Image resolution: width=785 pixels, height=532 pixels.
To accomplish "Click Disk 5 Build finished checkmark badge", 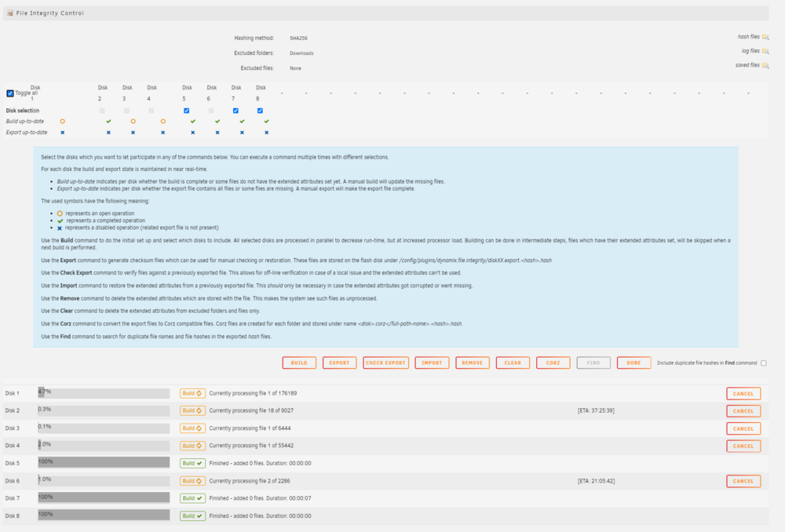I will pos(192,464).
